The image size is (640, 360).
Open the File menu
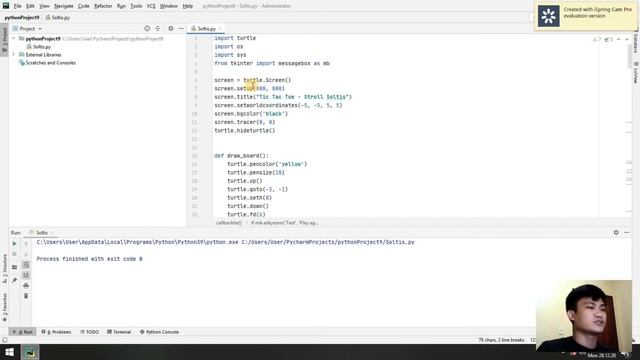pyautogui.click(x=17, y=6)
